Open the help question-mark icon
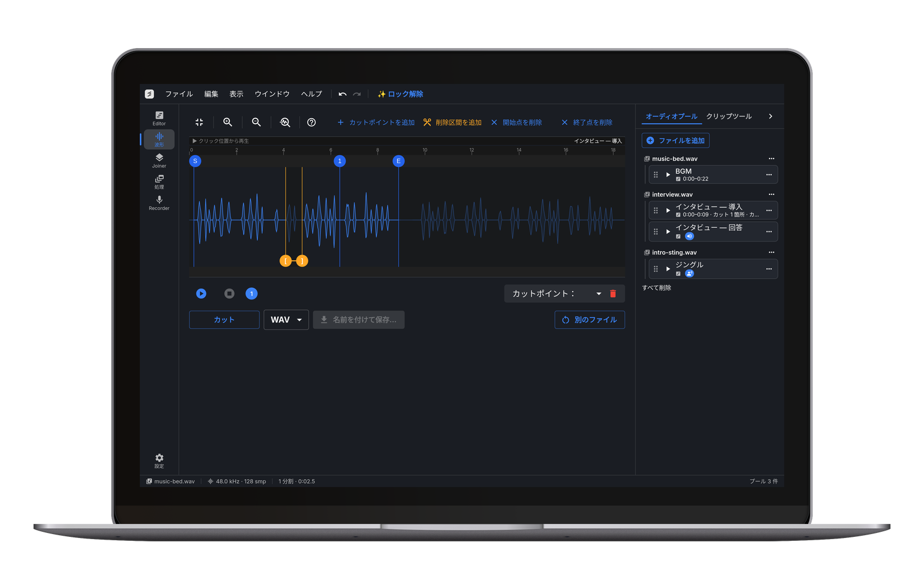Screen dimensions: 924x571 click(312, 122)
